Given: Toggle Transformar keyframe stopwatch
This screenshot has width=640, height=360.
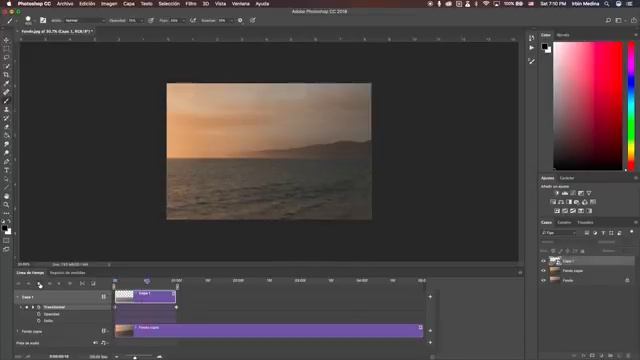Looking at the screenshot, I should tap(39, 307).
